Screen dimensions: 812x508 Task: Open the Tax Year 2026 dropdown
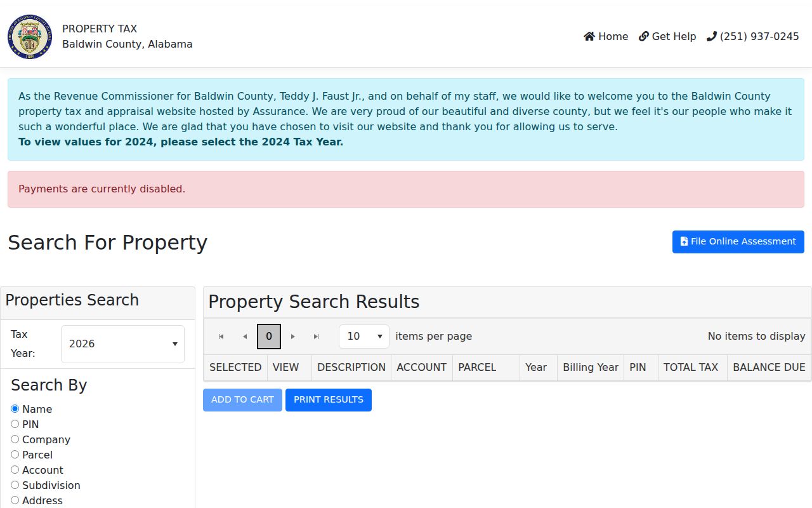(x=122, y=344)
